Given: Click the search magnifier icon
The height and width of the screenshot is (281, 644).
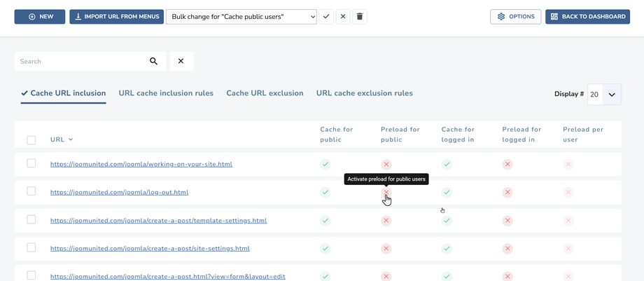Looking at the screenshot, I should [x=153, y=62].
